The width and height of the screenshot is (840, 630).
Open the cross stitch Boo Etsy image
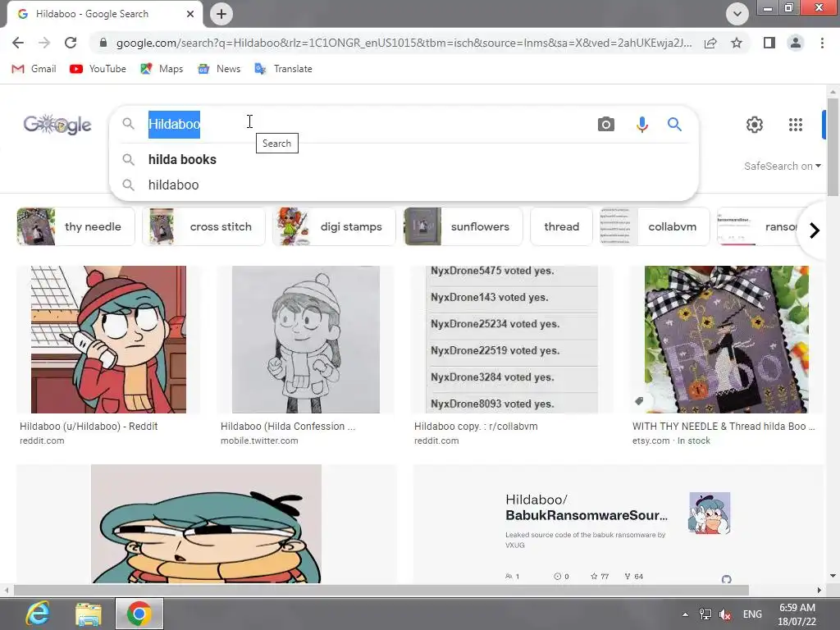coord(727,340)
